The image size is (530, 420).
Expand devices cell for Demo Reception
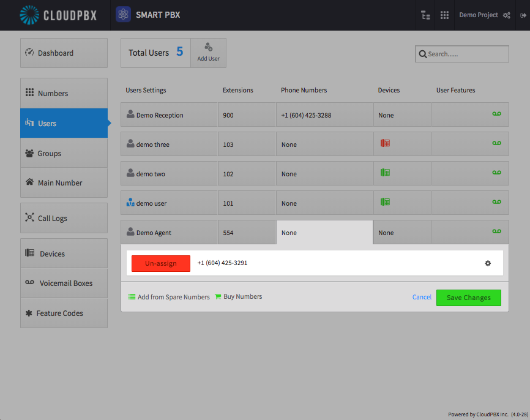click(x=402, y=114)
